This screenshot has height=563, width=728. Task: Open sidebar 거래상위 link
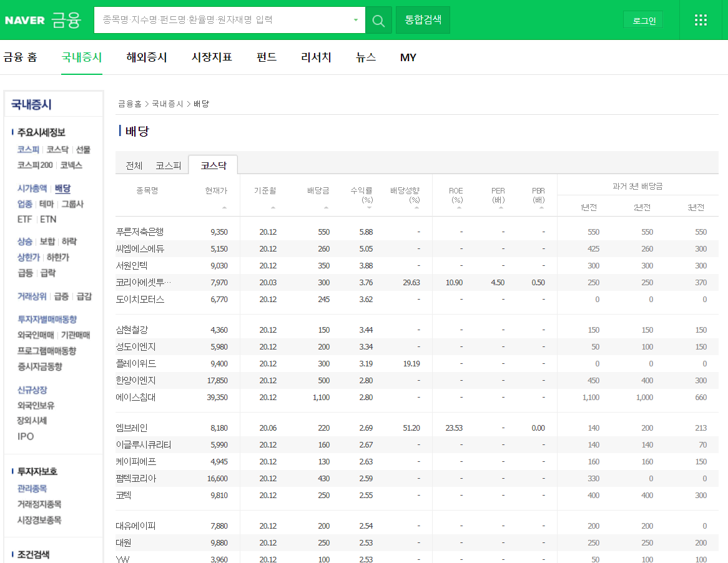[32, 296]
